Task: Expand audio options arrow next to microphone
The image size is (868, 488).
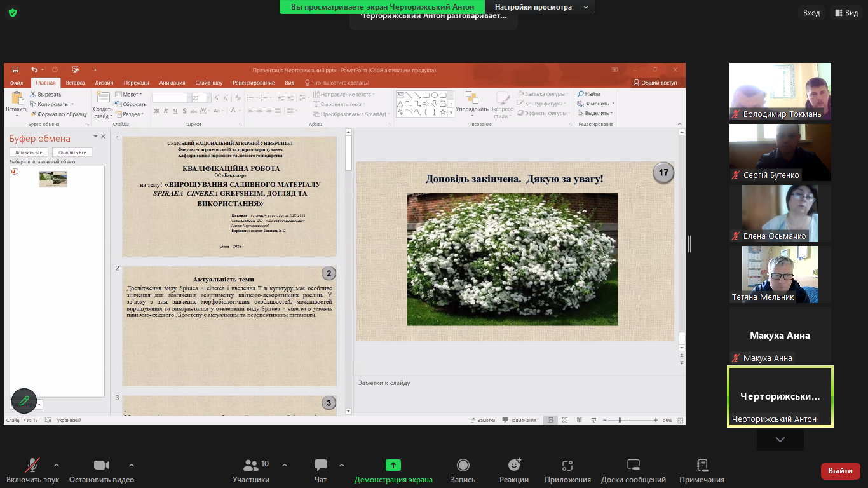Action: (57, 464)
